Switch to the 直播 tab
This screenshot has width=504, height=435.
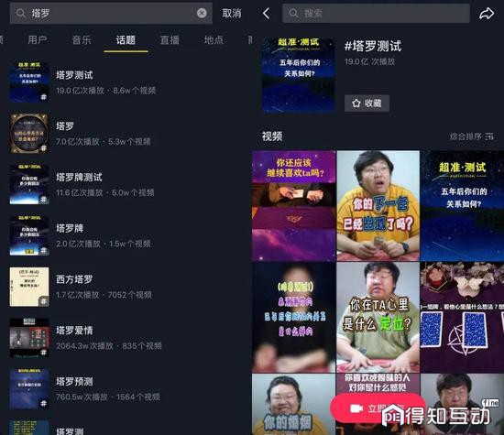(170, 40)
